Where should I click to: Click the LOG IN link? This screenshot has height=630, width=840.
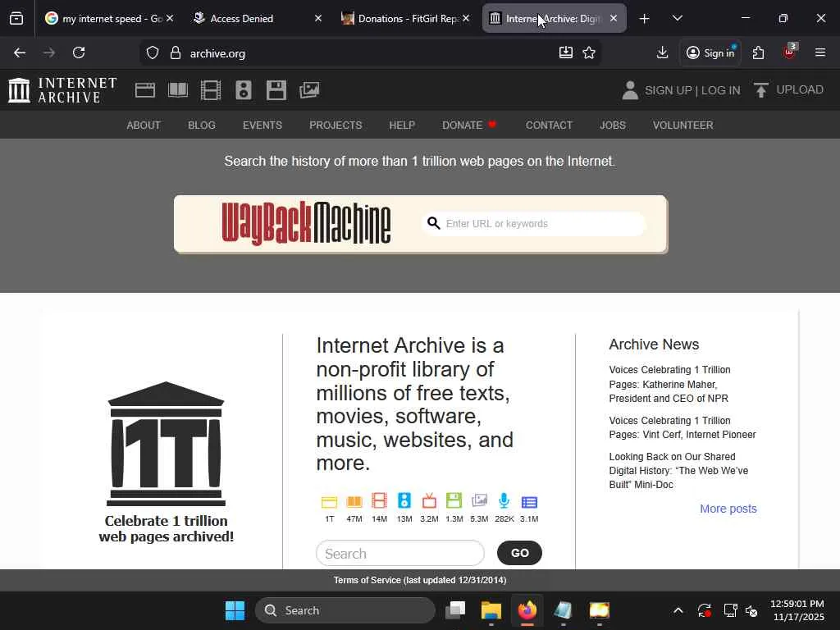pos(720,90)
